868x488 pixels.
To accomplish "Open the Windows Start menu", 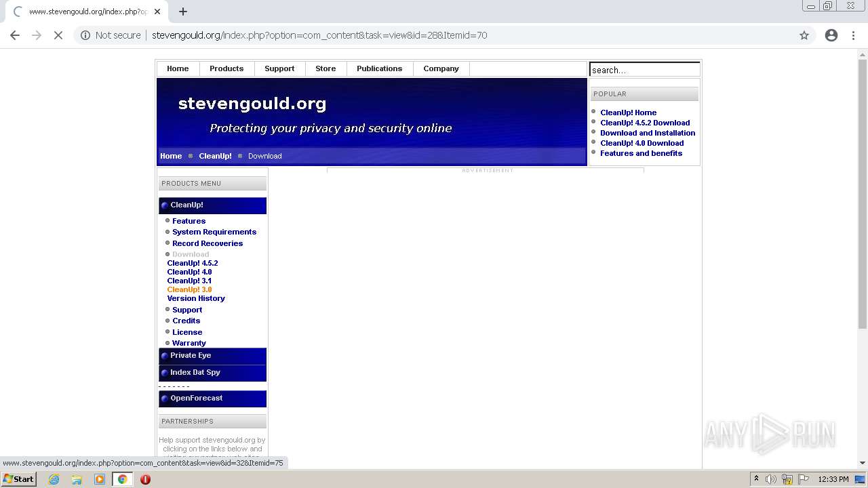I will [x=19, y=479].
